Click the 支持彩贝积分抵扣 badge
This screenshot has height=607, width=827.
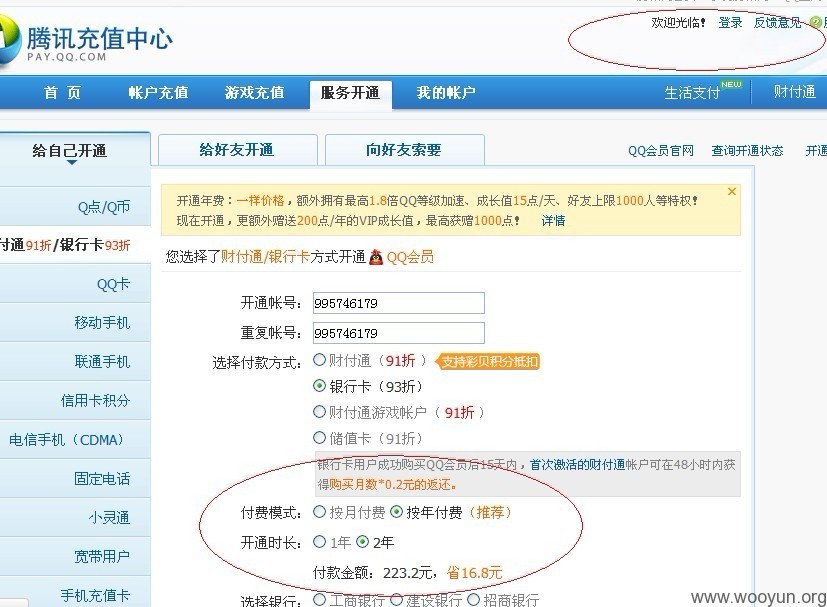pyautogui.click(x=487, y=362)
